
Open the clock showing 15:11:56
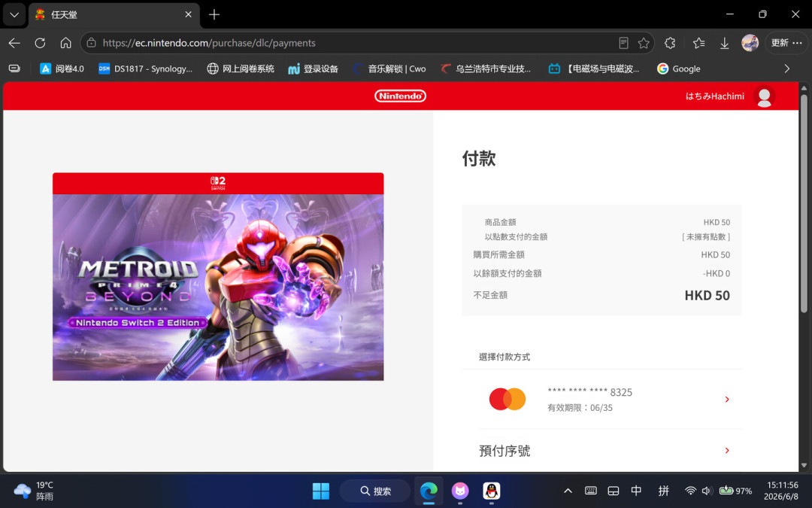pos(783,491)
